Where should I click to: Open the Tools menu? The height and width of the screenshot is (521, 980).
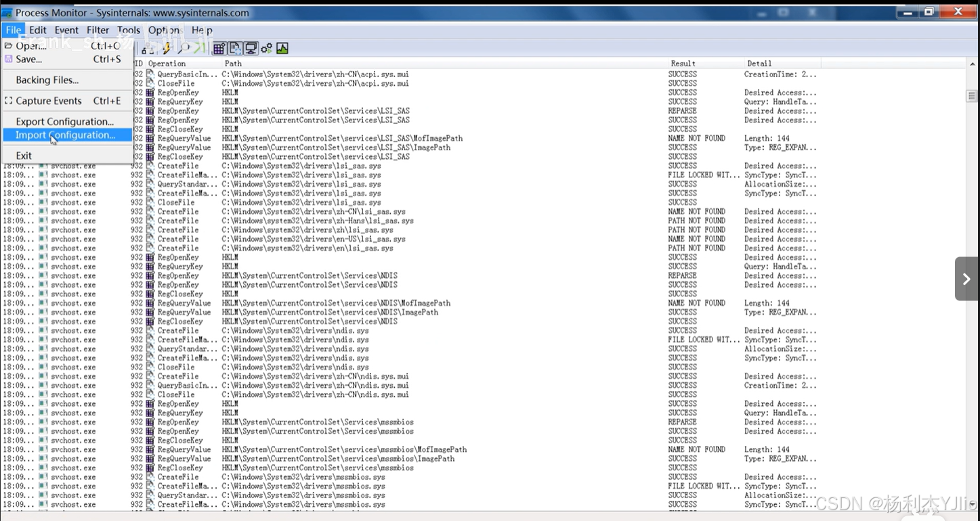(129, 30)
